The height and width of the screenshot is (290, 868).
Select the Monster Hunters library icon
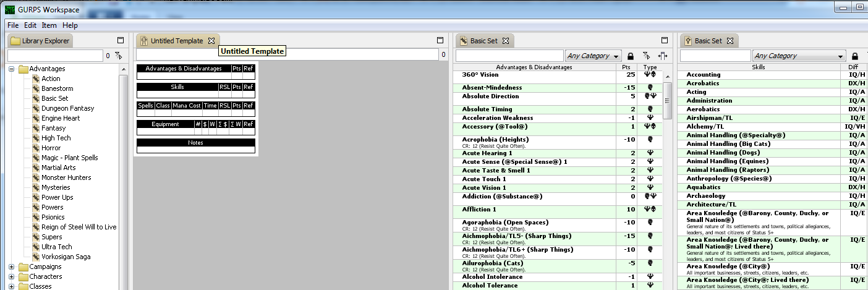35,177
